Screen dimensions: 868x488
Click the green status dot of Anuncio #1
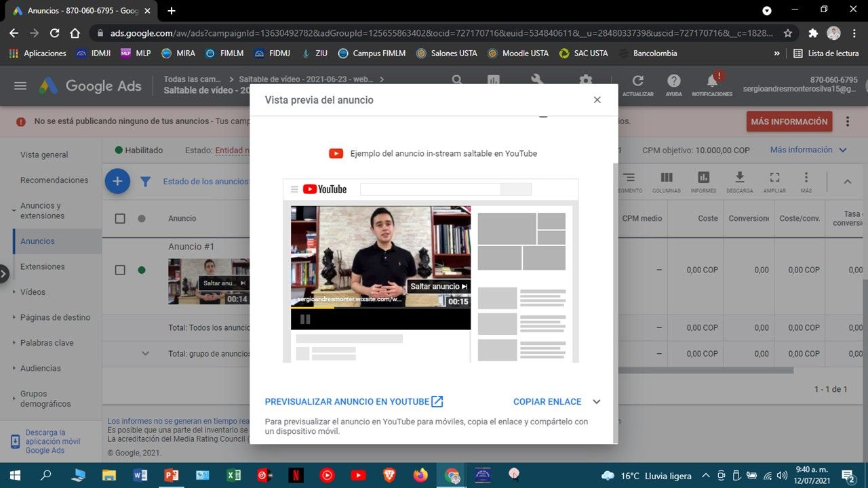142,270
